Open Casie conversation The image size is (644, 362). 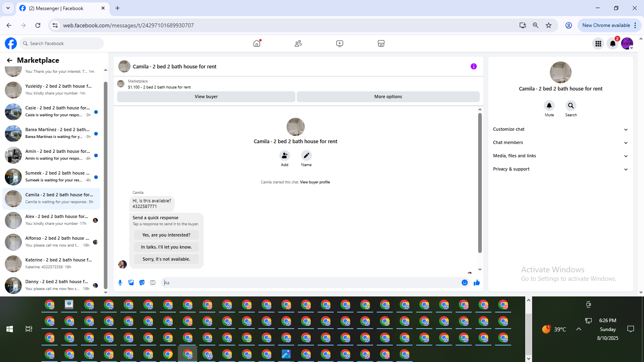52,111
